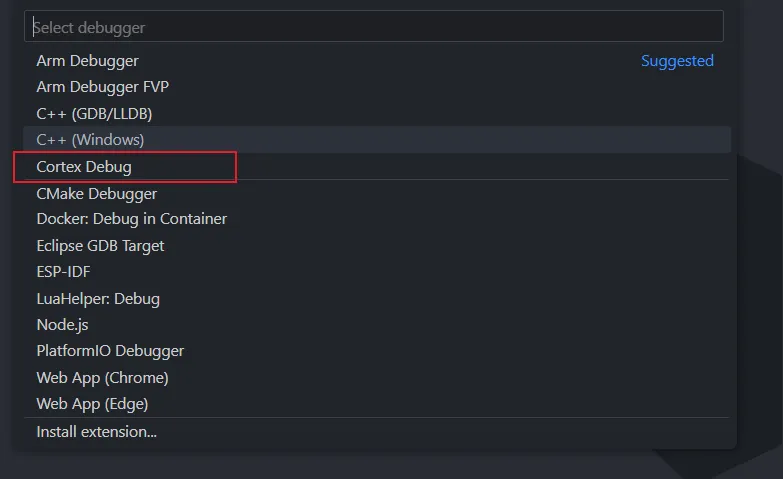Select CMake Debugger
The height and width of the screenshot is (479, 783).
click(96, 193)
